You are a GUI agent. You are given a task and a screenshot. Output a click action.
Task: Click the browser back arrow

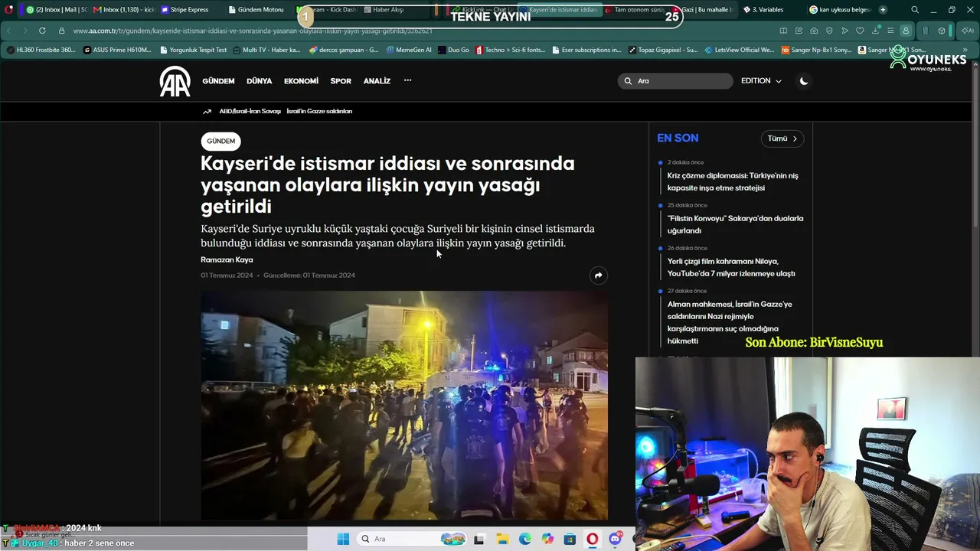[9, 31]
